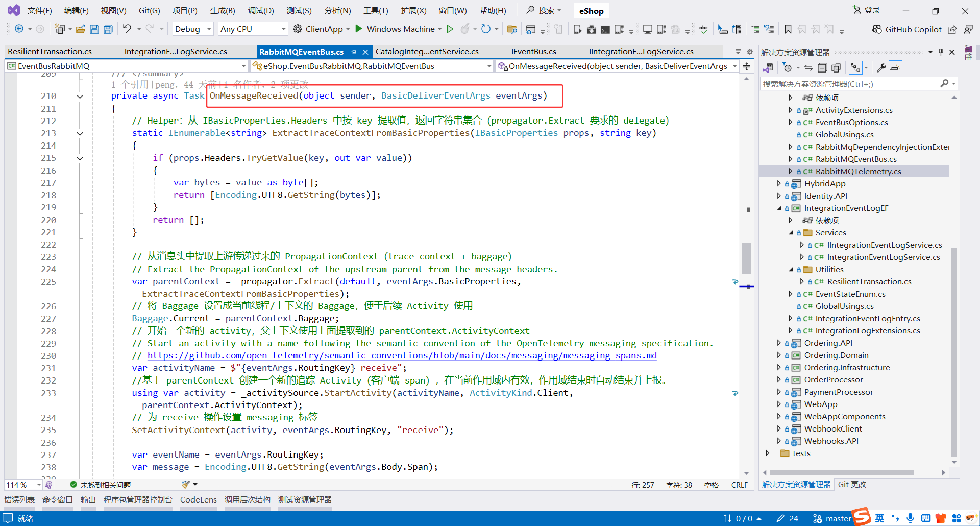Switch to the IEventBus.cs tab
This screenshot has width=980, height=526.
pyautogui.click(x=533, y=52)
